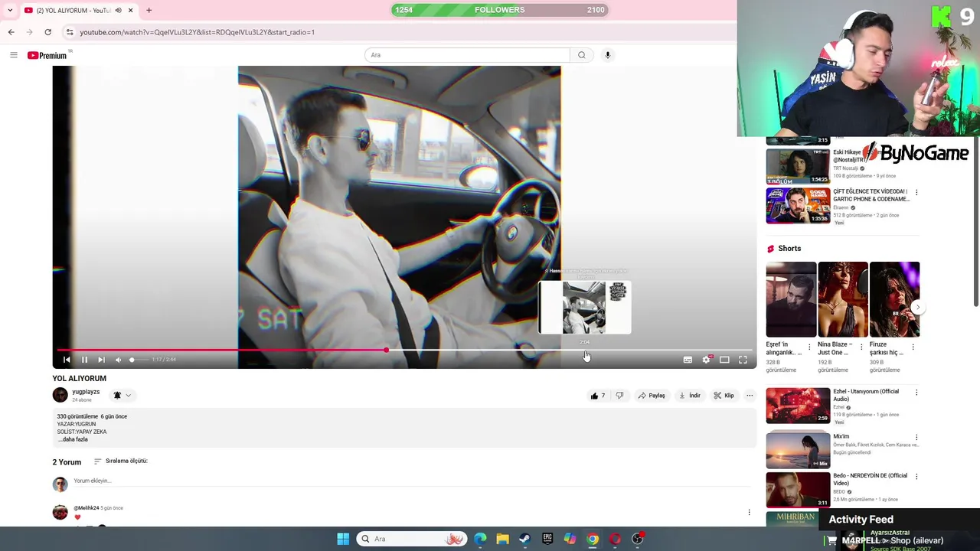Go to YouTube Premium home logo
This screenshot has height=551, width=980.
[x=47, y=55]
